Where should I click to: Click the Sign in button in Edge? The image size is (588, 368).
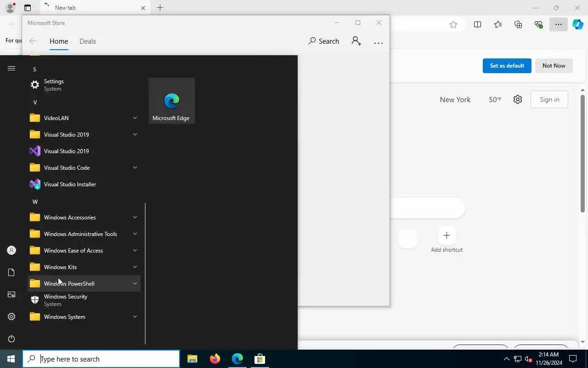pos(549,99)
